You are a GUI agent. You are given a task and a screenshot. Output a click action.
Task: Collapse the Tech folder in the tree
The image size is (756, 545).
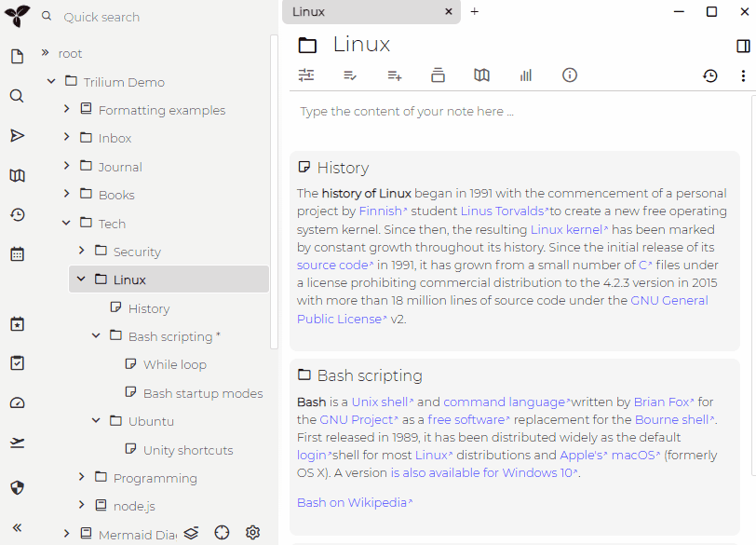click(x=65, y=223)
